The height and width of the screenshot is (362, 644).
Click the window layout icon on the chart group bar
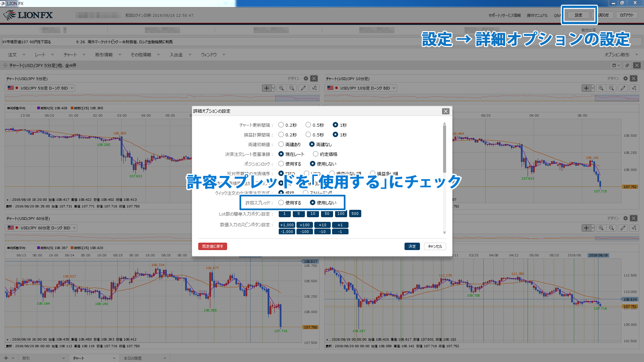pyautogui.click(x=615, y=65)
